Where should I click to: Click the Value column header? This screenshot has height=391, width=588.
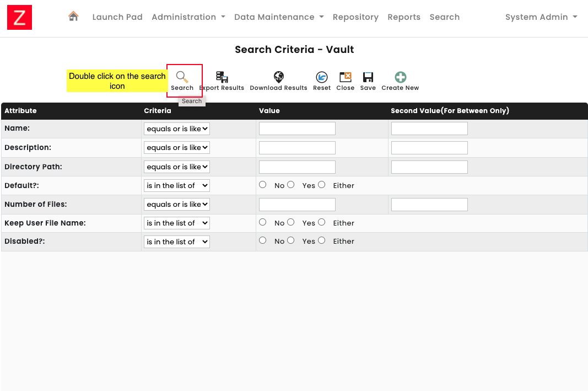(269, 111)
